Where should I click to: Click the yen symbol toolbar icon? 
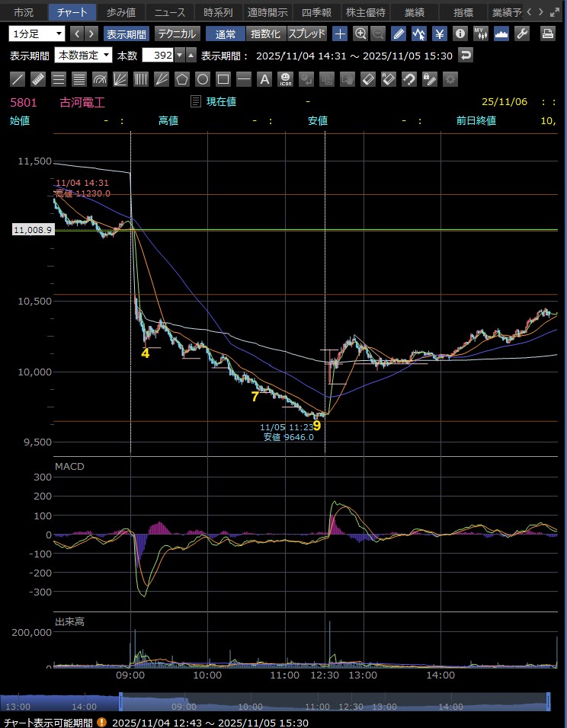(440, 34)
